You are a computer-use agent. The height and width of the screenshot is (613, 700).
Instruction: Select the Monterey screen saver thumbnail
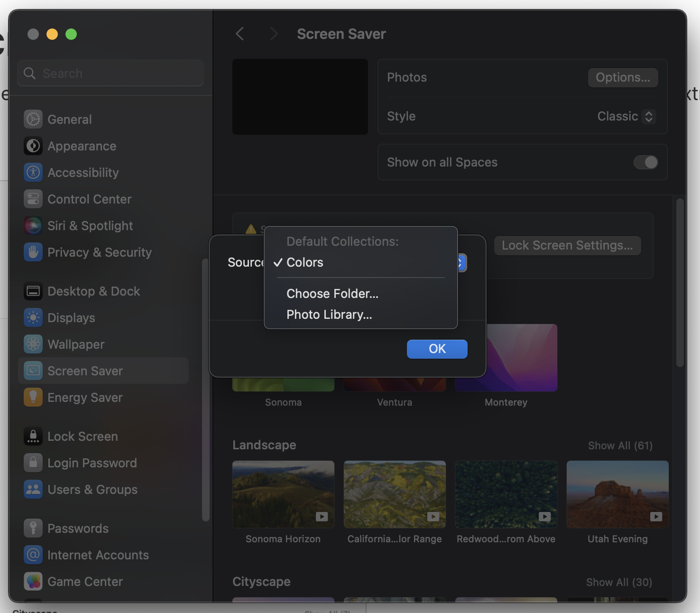[x=522, y=358]
